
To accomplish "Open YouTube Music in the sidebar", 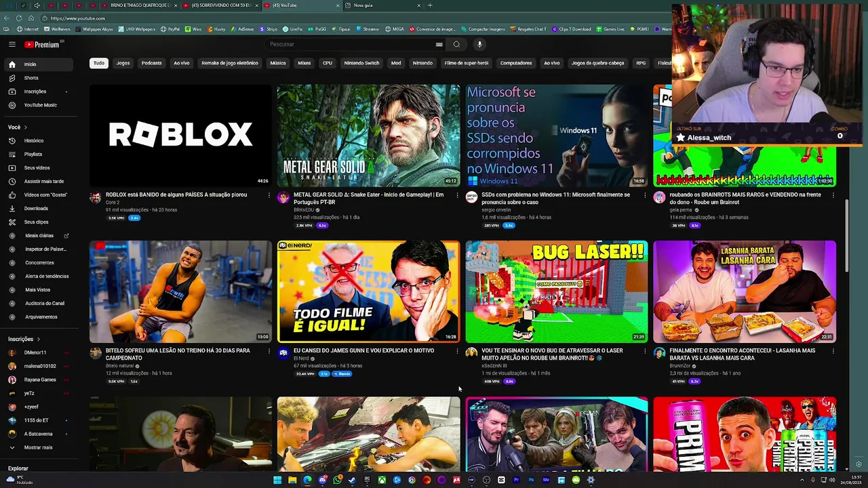I will pos(38,105).
